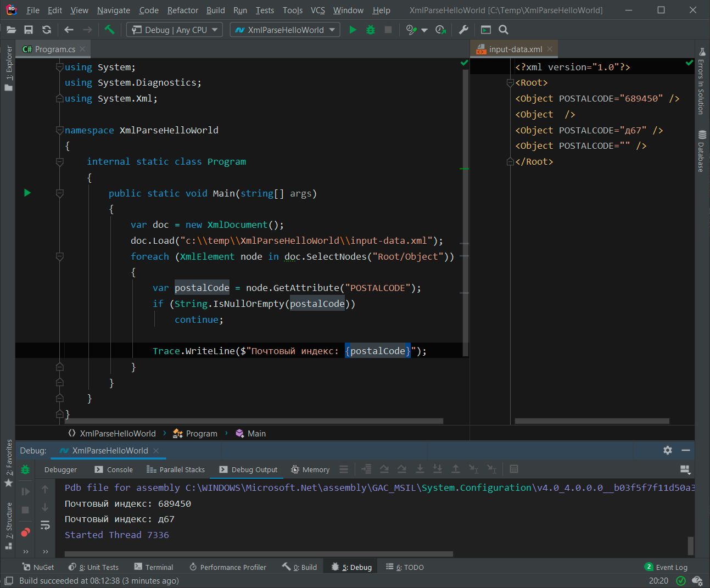Viewport: 710px width, 588px height.
Task: Open the run-in-terminal window icon
Action: 486,30
